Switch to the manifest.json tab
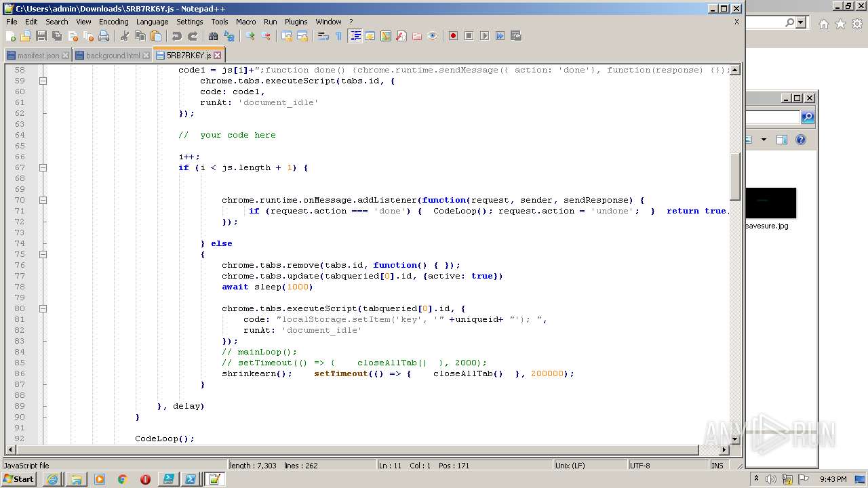 click(38, 56)
